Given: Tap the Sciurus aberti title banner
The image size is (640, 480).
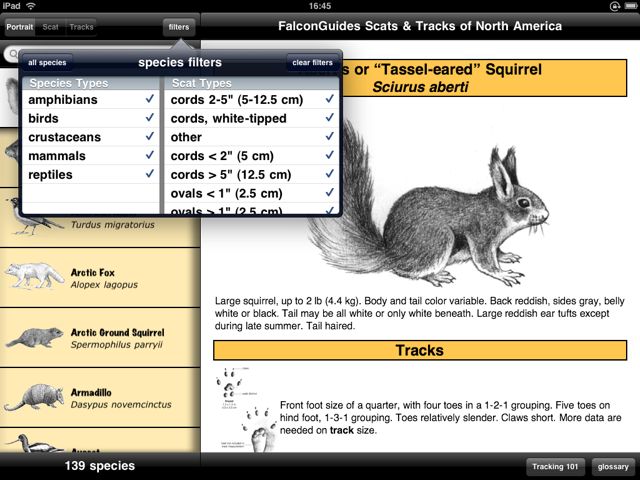Looking at the screenshot, I should (484, 78).
